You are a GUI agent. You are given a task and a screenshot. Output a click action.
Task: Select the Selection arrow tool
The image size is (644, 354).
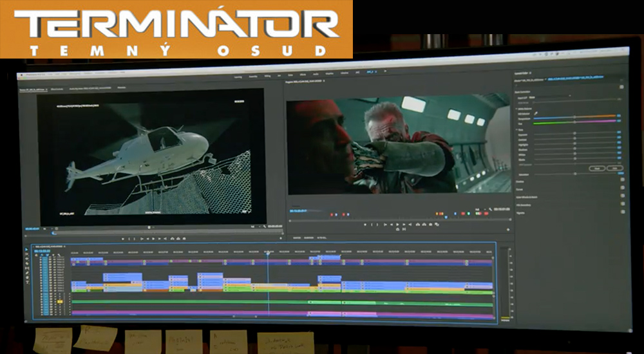26,249
